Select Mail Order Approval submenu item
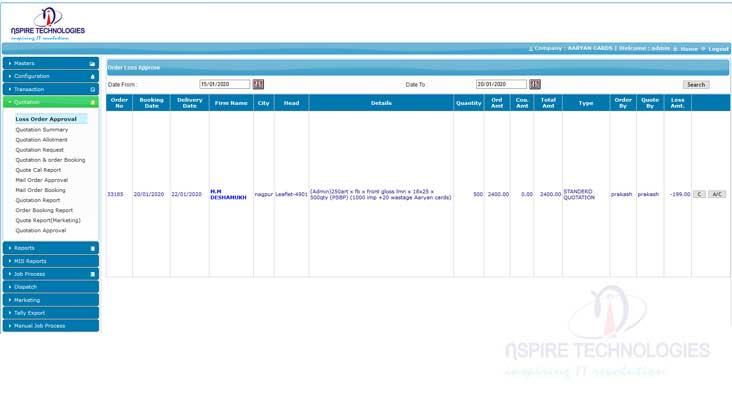Image resolution: width=732 pixels, height=393 pixels. (42, 180)
